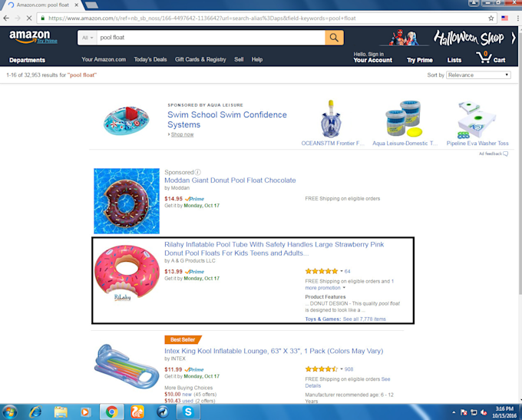Open the Windows Start button
The width and height of the screenshot is (522, 420).
coord(10,412)
